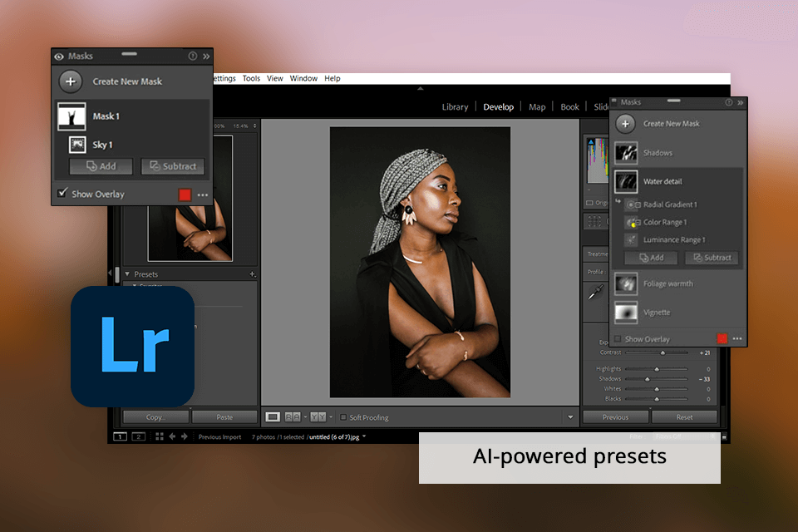The height and width of the screenshot is (532, 798).
Task: Choose the R/A reference view icon
Action: tap(293, 417)
